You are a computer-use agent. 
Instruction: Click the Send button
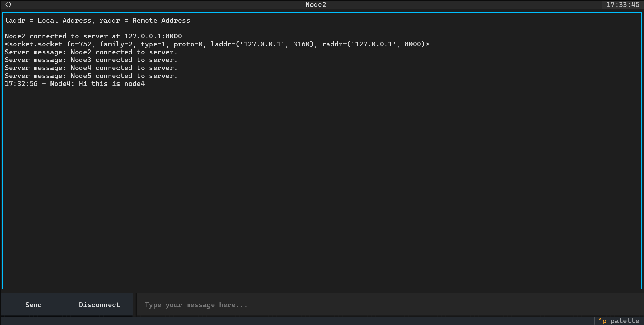(x=33, y=305)
